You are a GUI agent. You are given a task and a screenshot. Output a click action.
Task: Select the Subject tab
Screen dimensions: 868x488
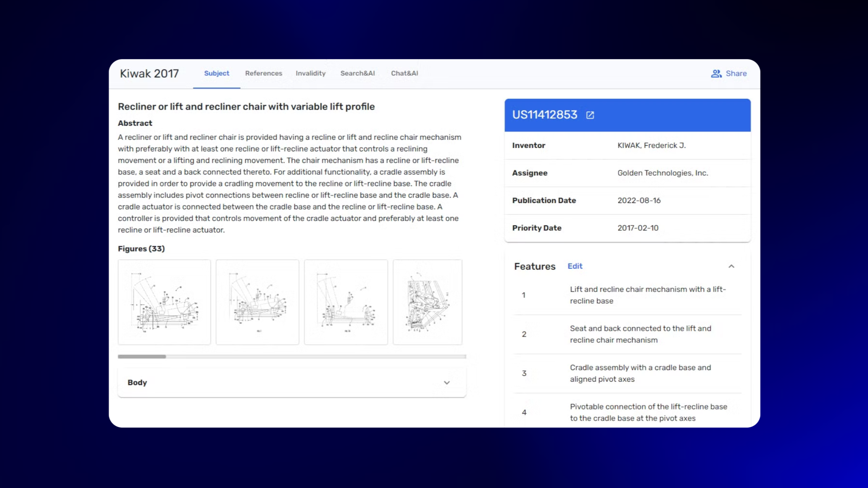tap(216, 73)
